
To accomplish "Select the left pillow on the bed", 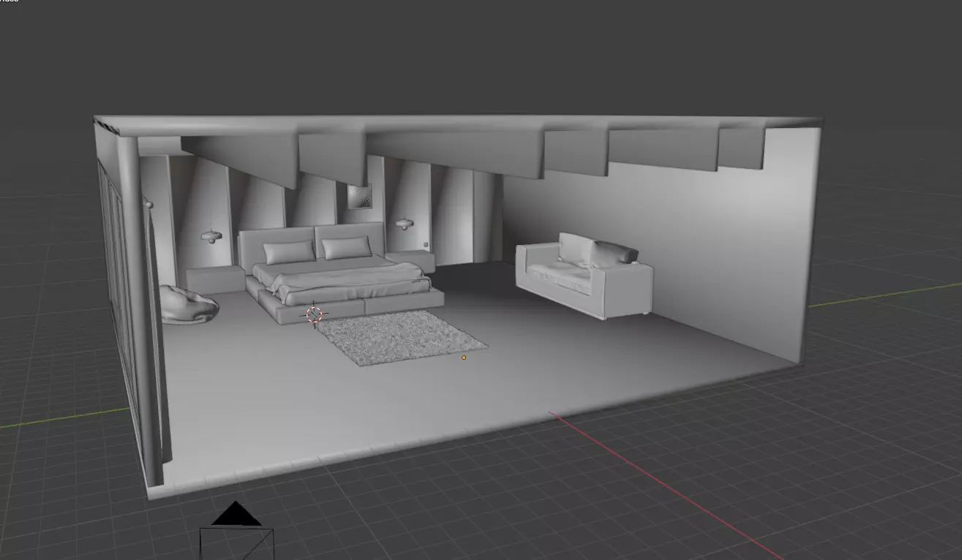I will [289, 252].
